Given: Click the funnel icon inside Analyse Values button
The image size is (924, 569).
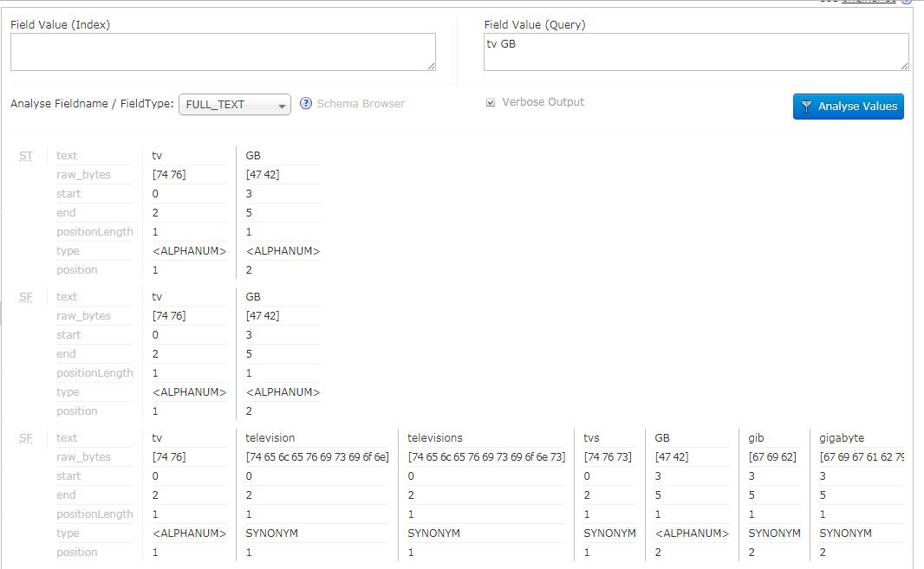Looking at the screenshot, I should (806, 106).
